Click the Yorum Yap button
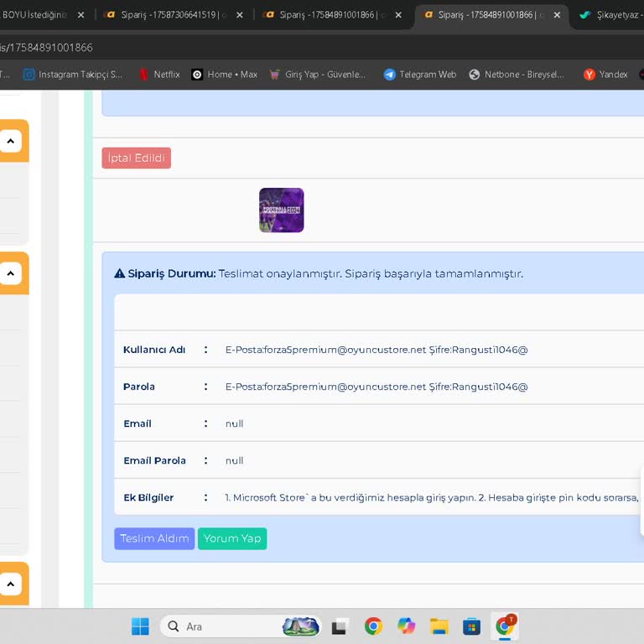The image size is (644, 644). [232, 538]
